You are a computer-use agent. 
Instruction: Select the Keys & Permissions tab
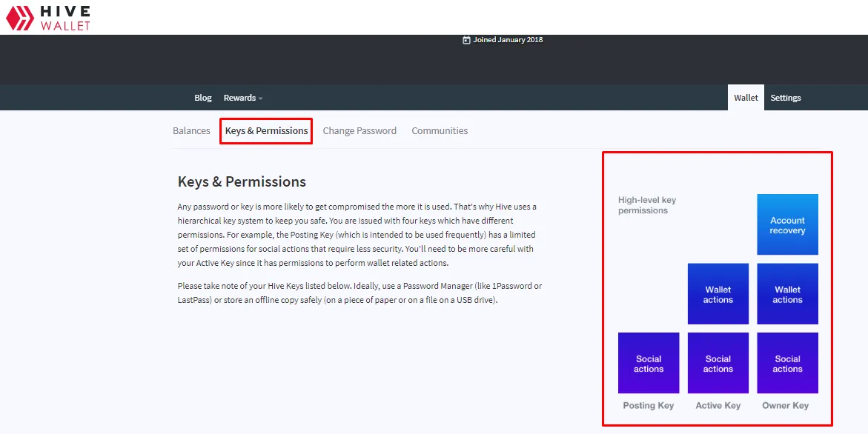coord(266,131)
